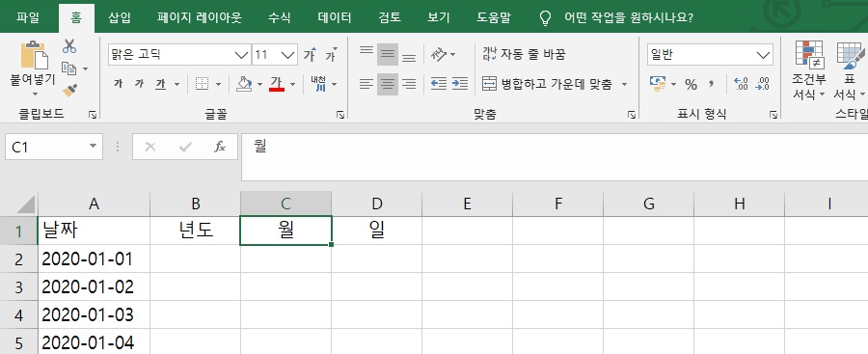
Task: Apply cell borders with the borders icon
Action: 203,84
